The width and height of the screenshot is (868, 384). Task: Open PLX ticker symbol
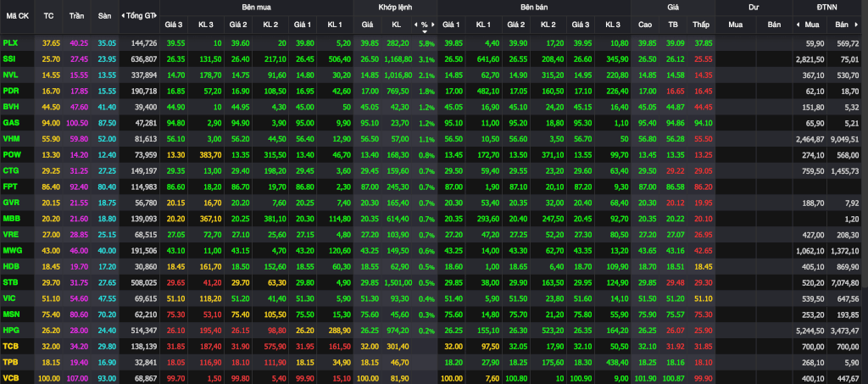point(9,43)
